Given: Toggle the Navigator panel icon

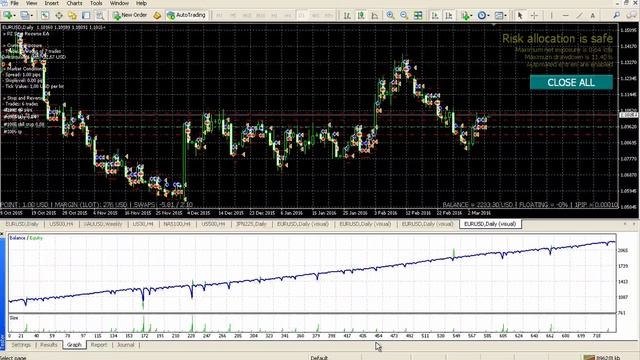Looking at the screenshot, I should point(72,15).
